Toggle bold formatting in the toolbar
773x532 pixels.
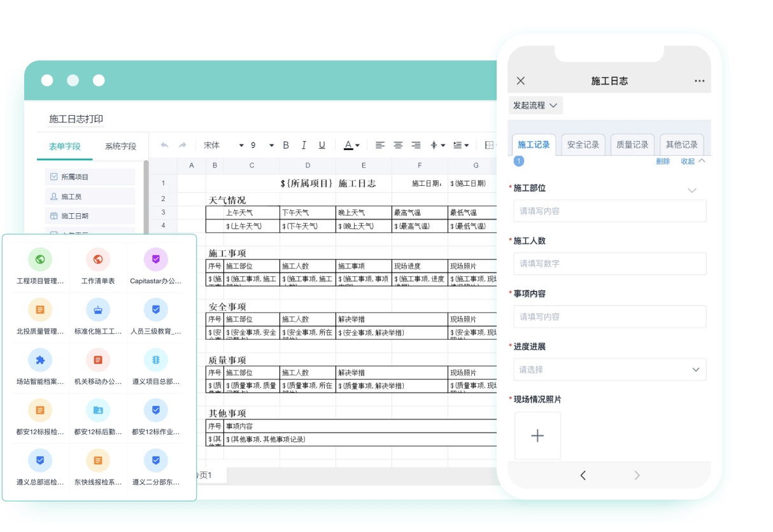pos(286,145)
